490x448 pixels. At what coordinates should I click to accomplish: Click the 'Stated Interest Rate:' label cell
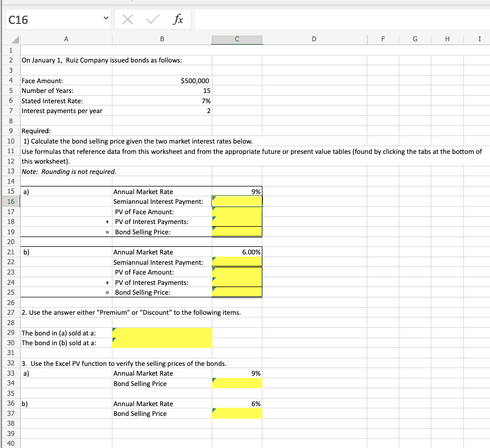point(66,101)
